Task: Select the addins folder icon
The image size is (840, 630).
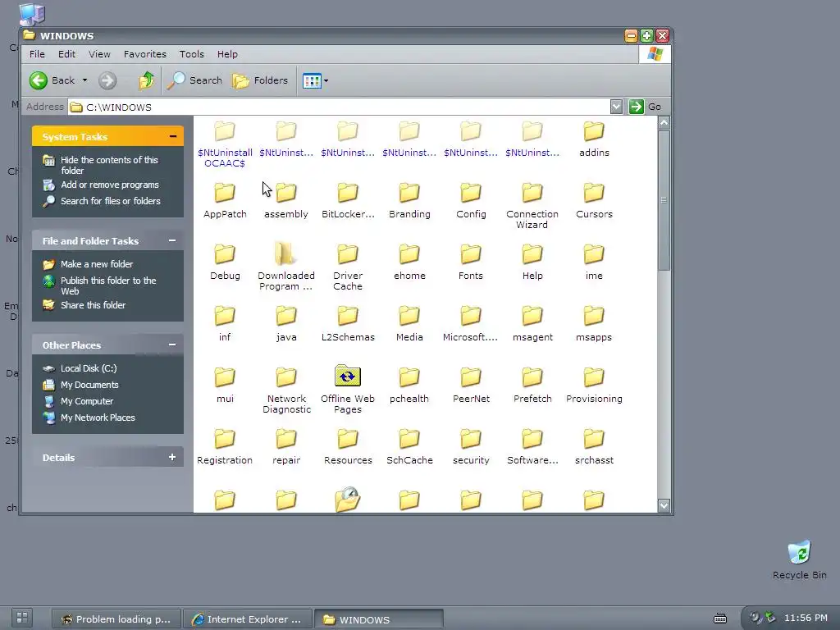Action: click(594, 131)
